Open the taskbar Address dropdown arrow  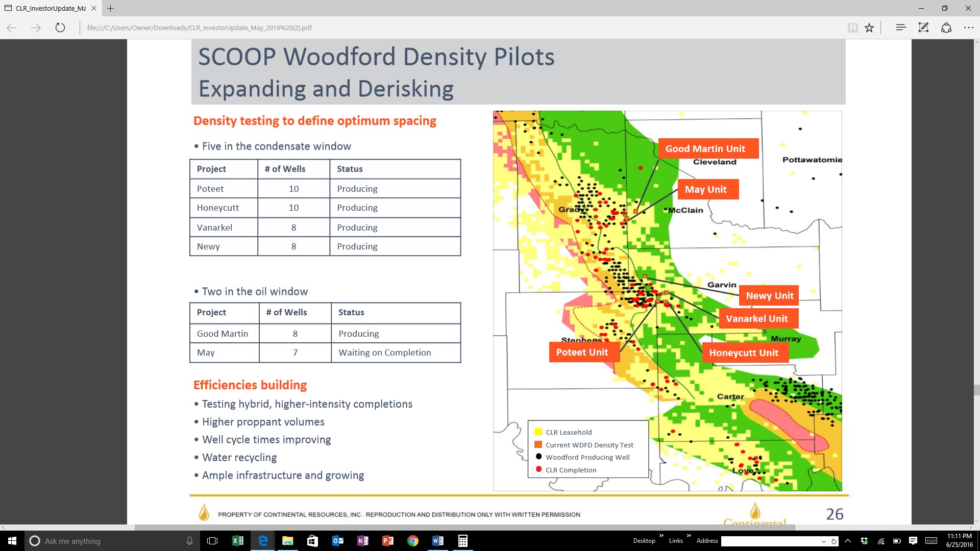(823, 541)
